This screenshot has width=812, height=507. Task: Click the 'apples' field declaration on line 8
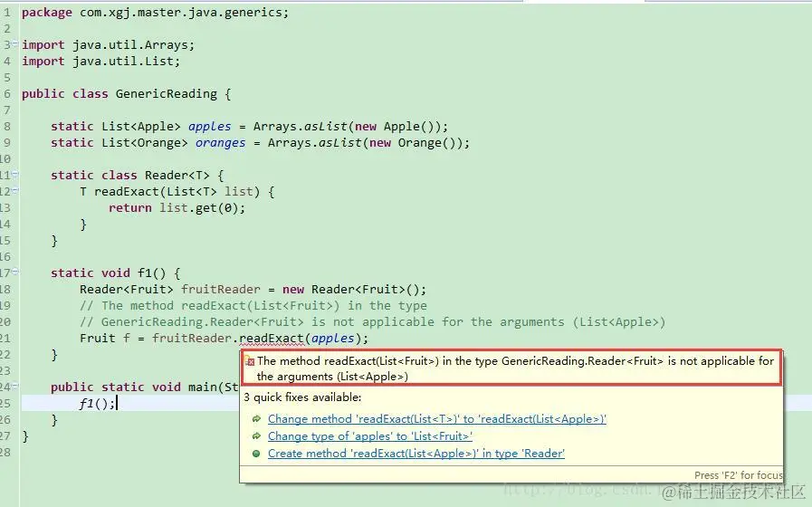click(210, 127)
